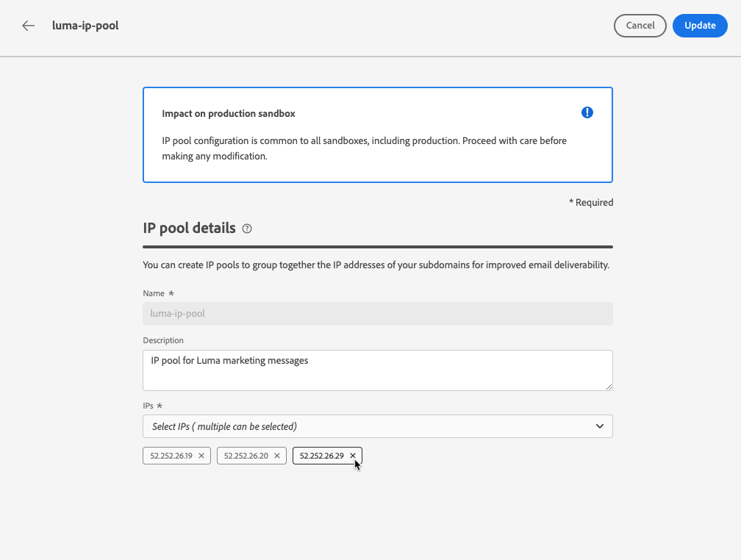Select the 52.252.26.29 tag label
The image size is (741, 560).
click(x=322, y=456)
